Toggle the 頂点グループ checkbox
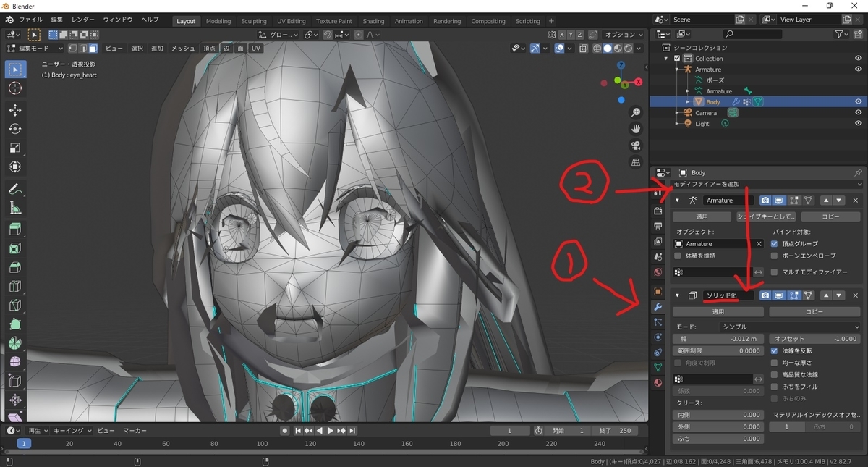868x467 pixels. [x=775, y=244]
